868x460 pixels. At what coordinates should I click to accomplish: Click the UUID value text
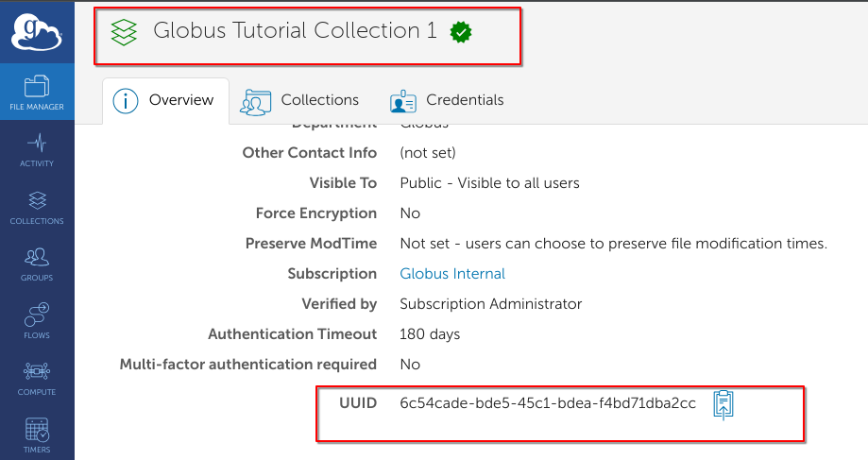[548, 403]
